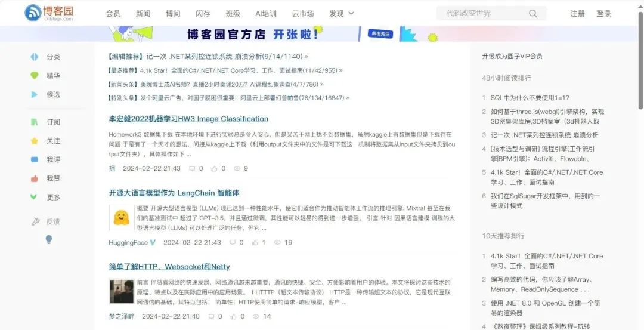Click the lightbulb icon below 反馈

[49, 239]
